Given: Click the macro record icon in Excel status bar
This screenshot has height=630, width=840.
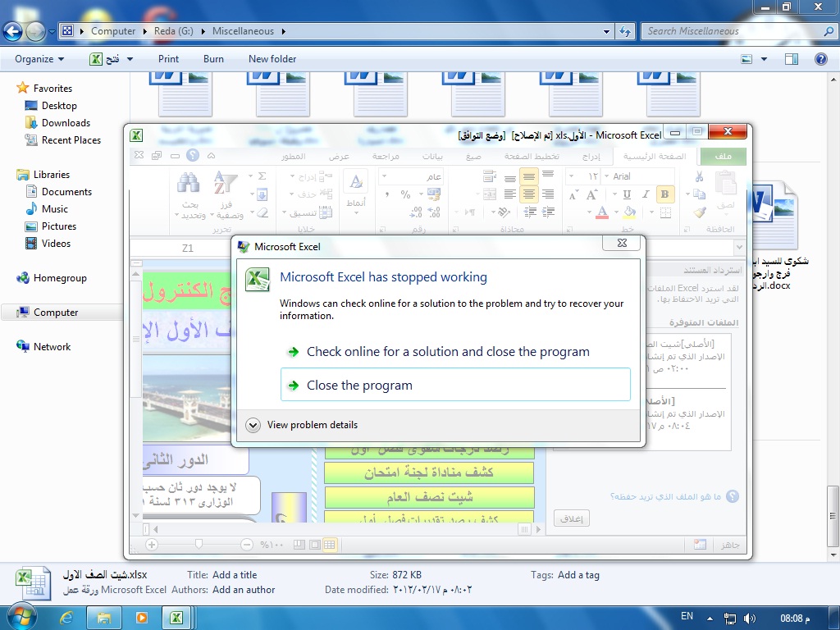Looking at the screenshot, I should click(x=700, y=545).
